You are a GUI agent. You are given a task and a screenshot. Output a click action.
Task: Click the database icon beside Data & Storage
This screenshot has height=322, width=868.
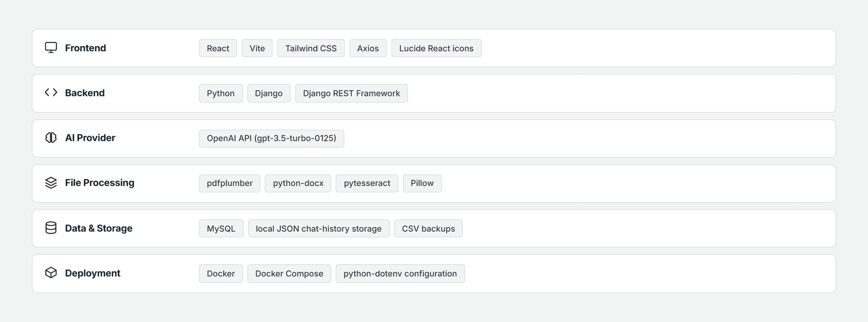point(51,228)
